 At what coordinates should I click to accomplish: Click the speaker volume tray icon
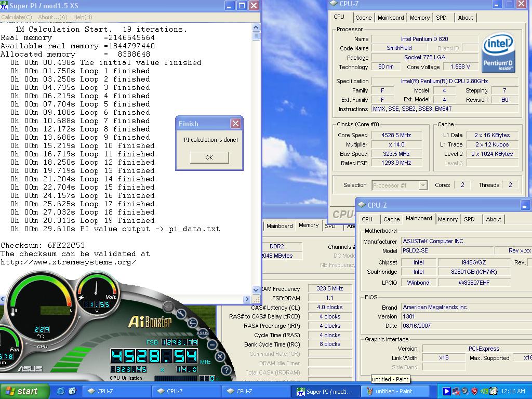click(x=465, y=391)
